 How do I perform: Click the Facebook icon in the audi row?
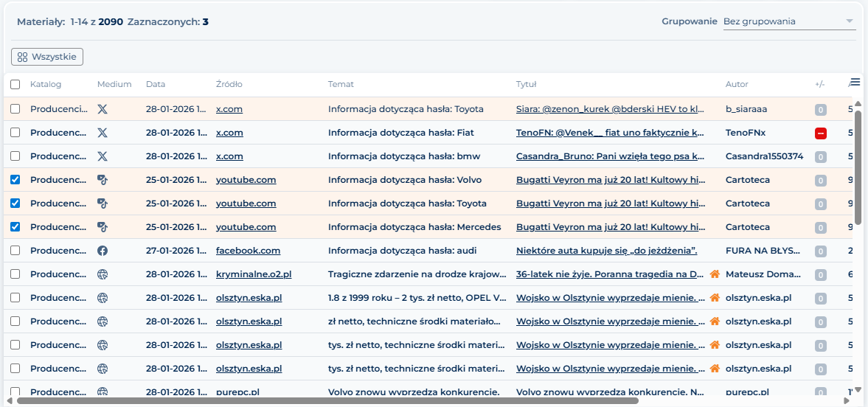click(x=103, y=251)
